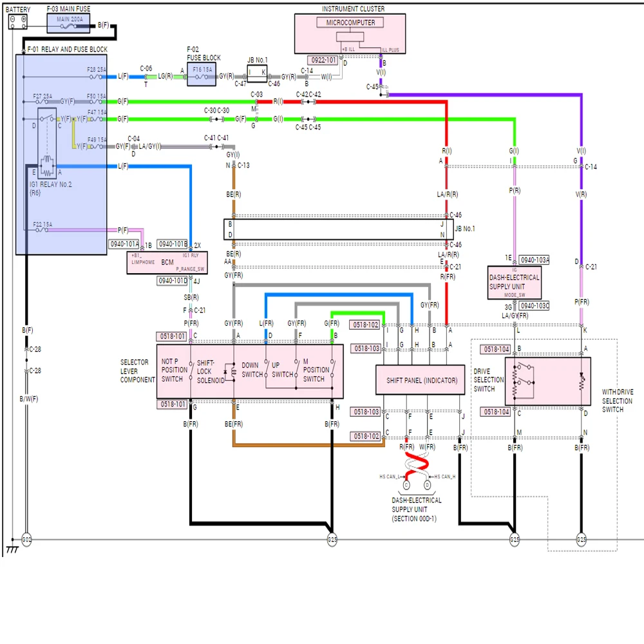Image resolution: width=644 pixels, height=644 pixels.
Task: Click connector label 0922-101
Action: pos(323,60)
